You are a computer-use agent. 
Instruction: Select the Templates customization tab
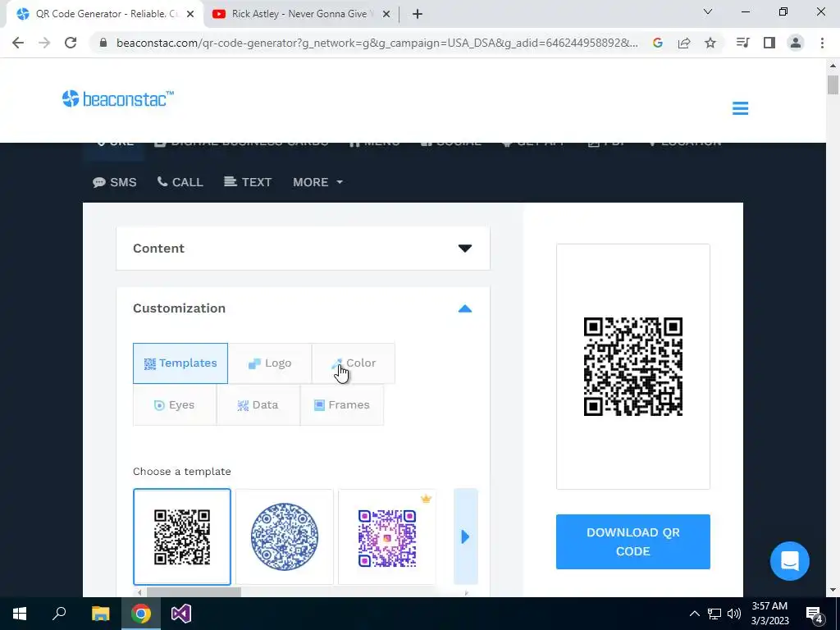coord(180,363)
